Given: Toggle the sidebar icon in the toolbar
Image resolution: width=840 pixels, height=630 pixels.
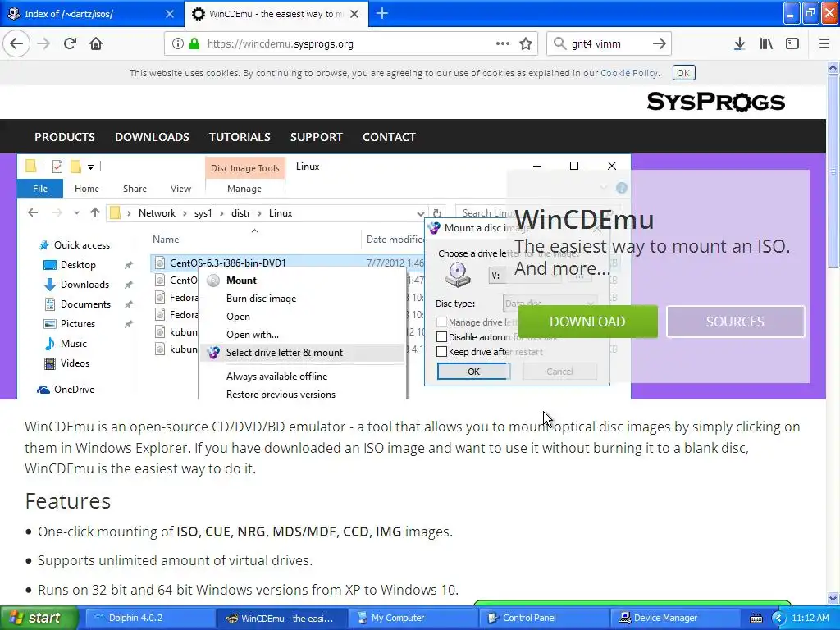Looking at the screenshot, I should [792, 44].
